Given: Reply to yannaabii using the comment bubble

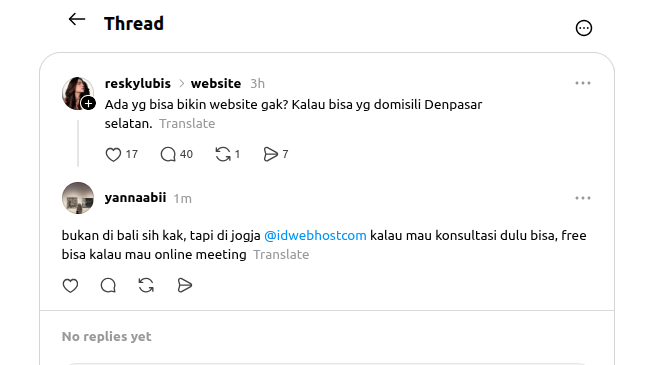Looking at the screenshot, I should (108, 286).
